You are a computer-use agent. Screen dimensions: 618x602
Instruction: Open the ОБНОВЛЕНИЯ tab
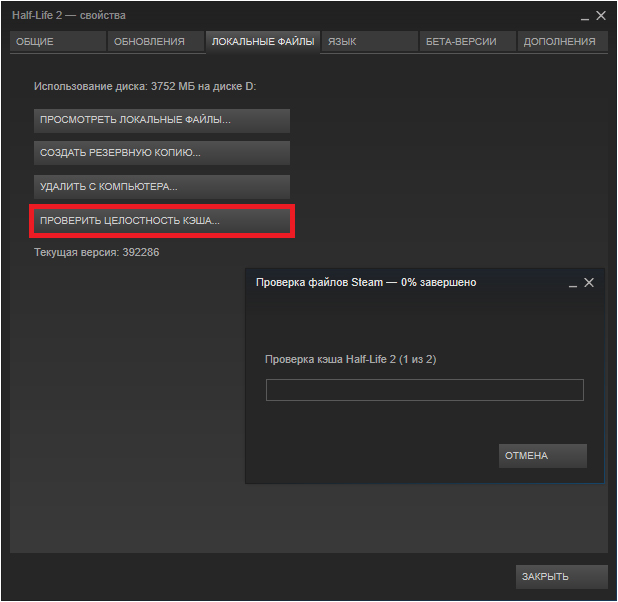click(x=156, y=41)
